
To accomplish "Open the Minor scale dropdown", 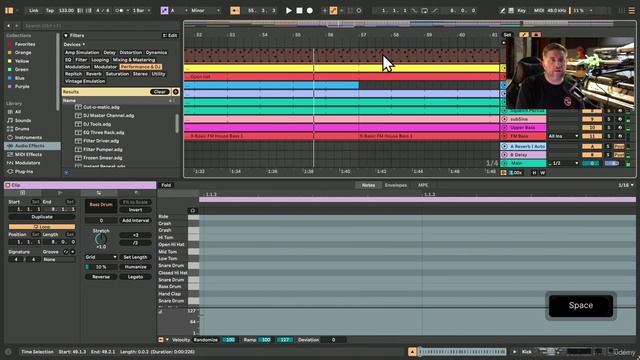I will pyautogui.click(x=205, y=10).
